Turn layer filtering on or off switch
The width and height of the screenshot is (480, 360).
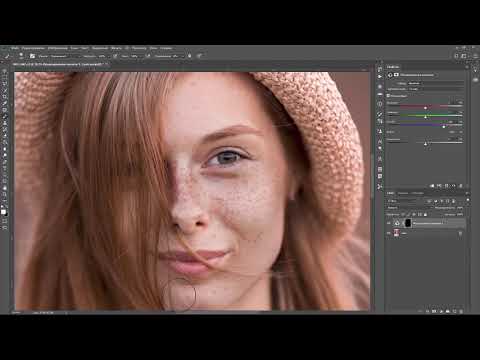click(468, 200)
